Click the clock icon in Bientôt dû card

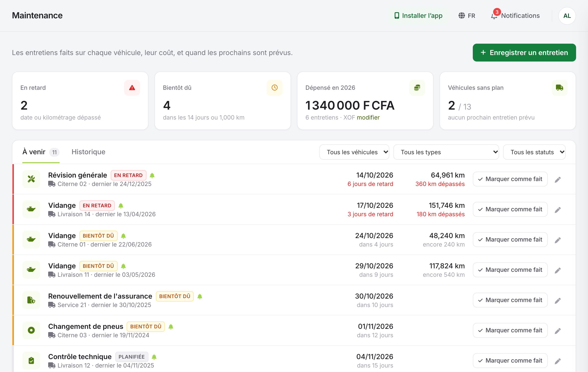point(275,88)
